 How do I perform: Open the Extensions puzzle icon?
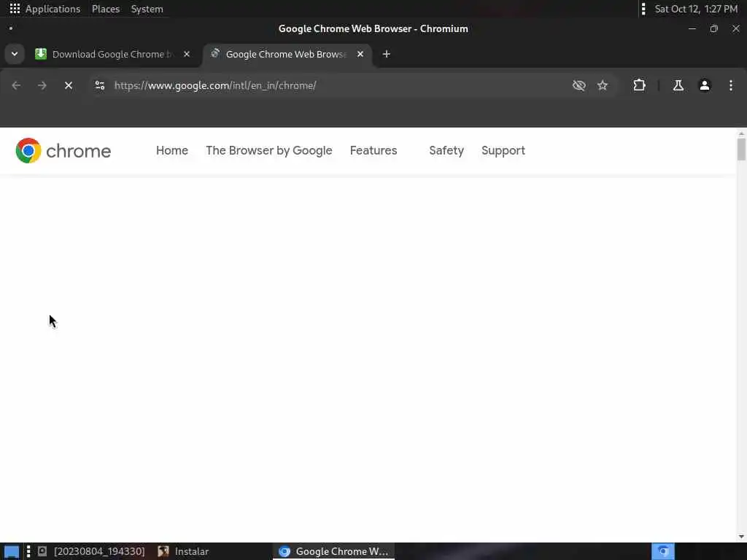pos(639,85)
